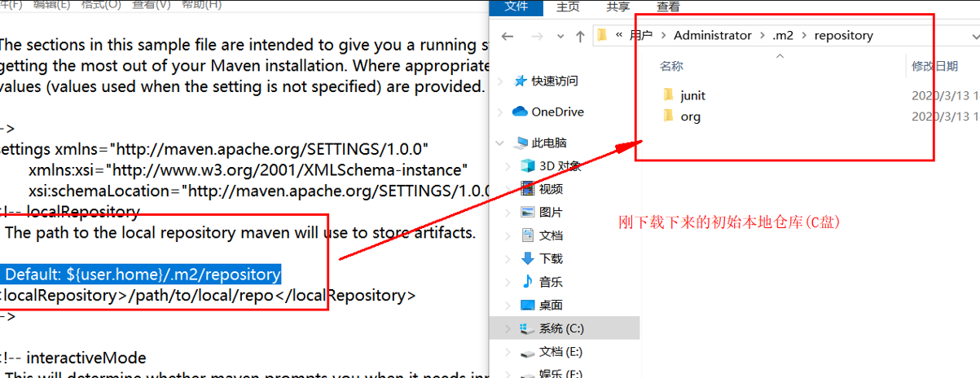Select Administrator in the address breadcrumb
Viewport: 980px width, 378px height.
[x=713, y=36]
